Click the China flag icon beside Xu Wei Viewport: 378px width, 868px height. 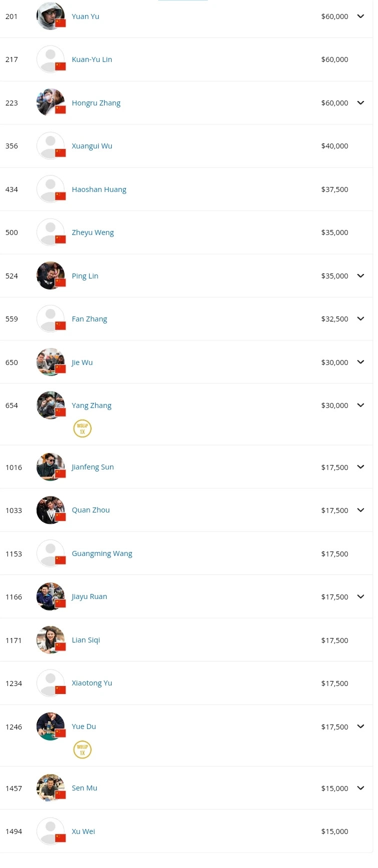point(61,838)
